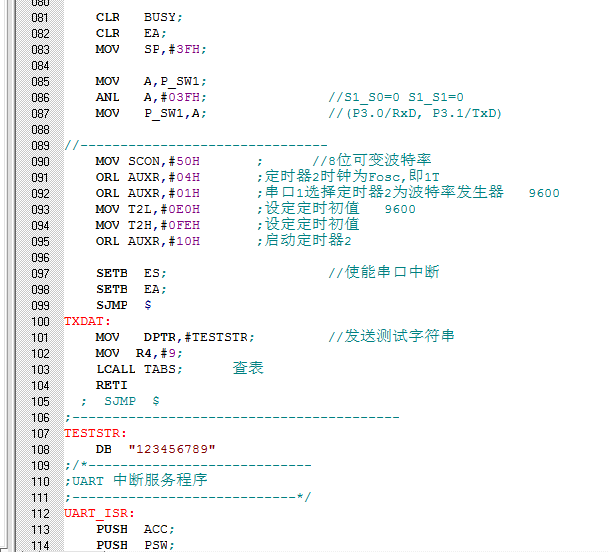
Task: Click line number 090 in the gutter
Action: click(x=39, y=161)
